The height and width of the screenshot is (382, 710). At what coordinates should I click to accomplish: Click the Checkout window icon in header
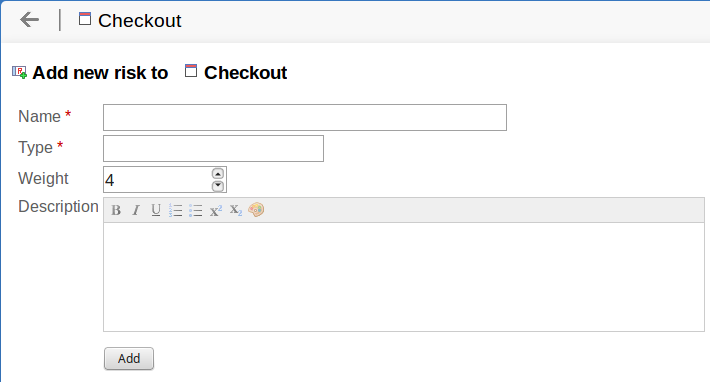click(85, 19)
